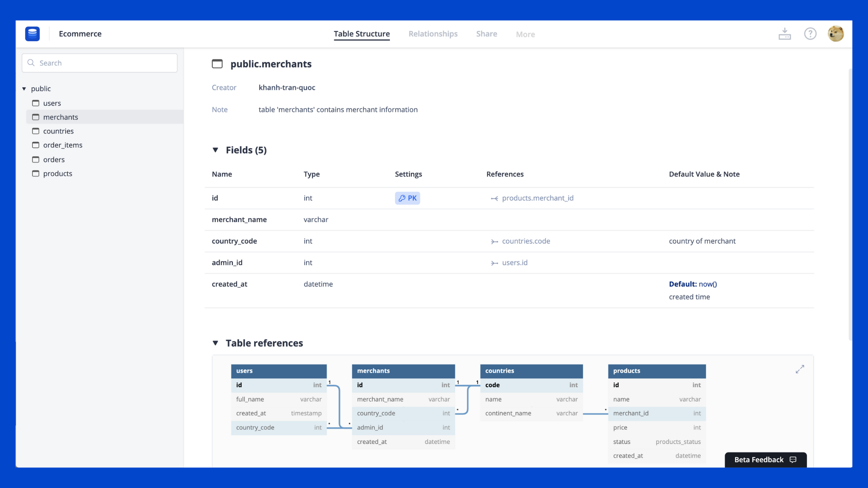The image size is (868, 488).
Task: Switch to the Relationships tab
Action: 433,33
